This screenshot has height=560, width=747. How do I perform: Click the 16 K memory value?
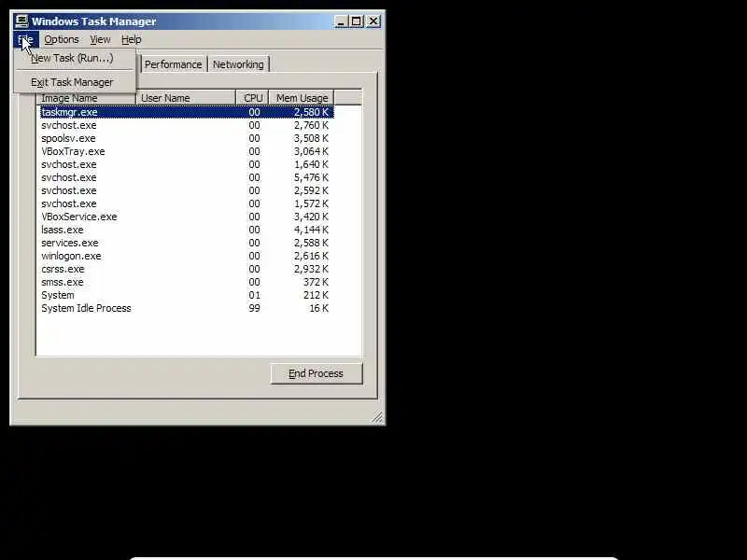pos(318,308)
